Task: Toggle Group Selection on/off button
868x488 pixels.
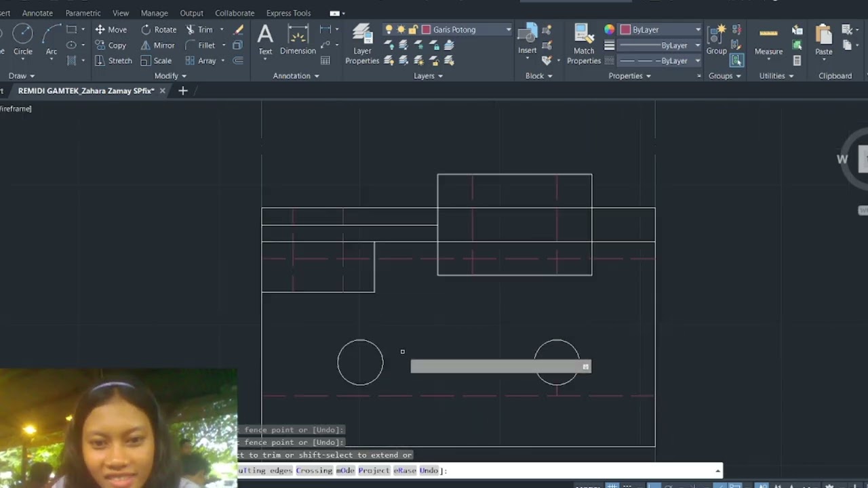Action: pos(736,61)
